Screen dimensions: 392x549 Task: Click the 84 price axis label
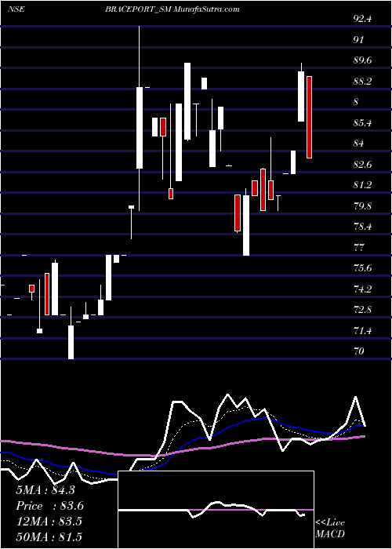[x=359, y=144]
